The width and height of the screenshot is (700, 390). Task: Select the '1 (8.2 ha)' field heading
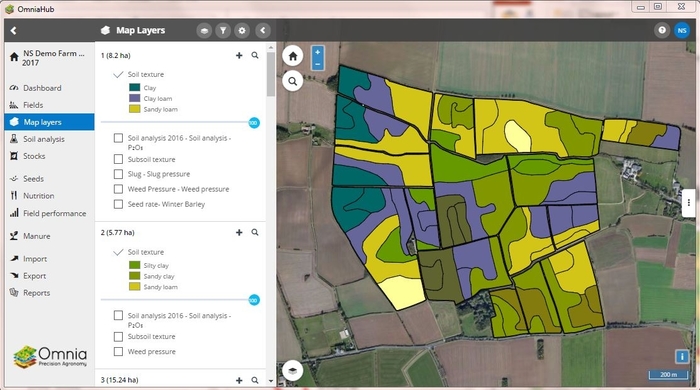[116, 55]
